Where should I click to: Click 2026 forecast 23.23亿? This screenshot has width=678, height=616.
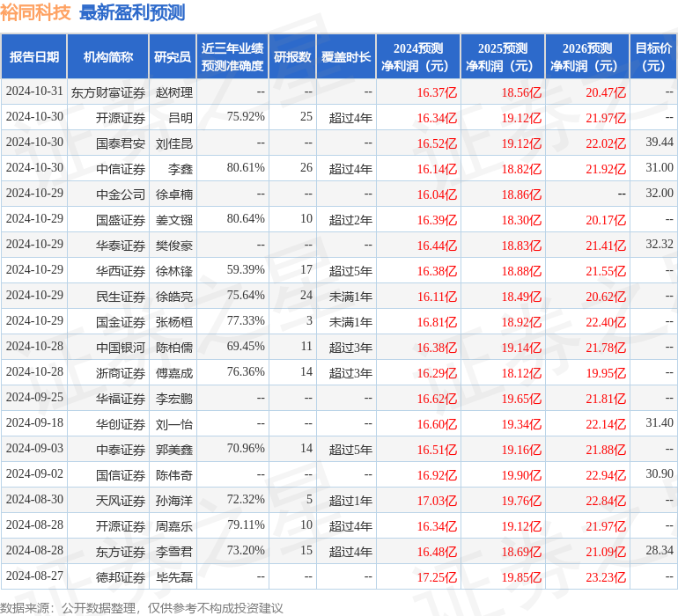(606, 577)
